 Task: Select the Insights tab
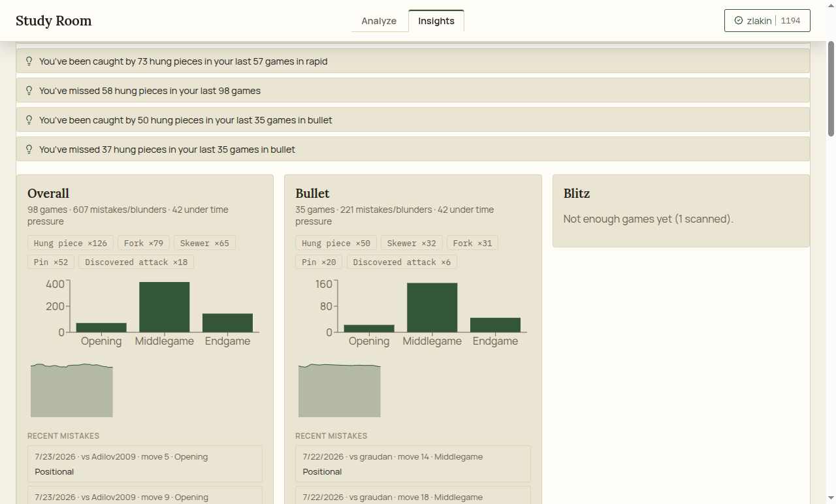436,21
